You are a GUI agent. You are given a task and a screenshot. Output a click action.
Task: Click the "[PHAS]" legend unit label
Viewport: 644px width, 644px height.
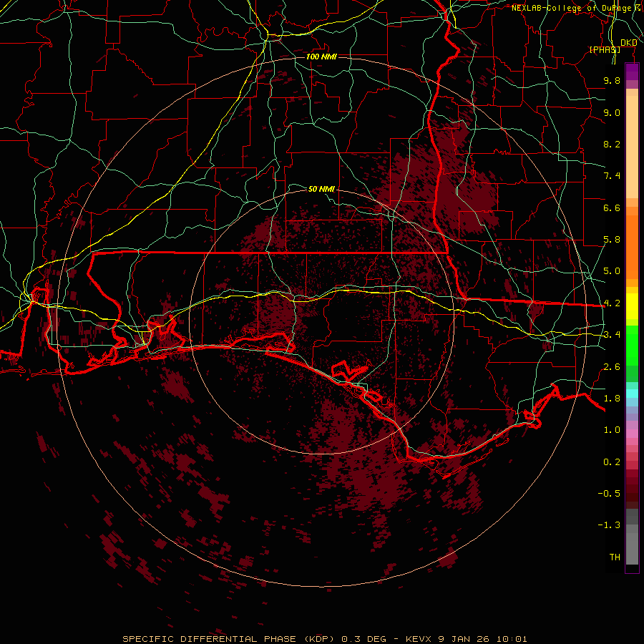[x=605, y=49]
